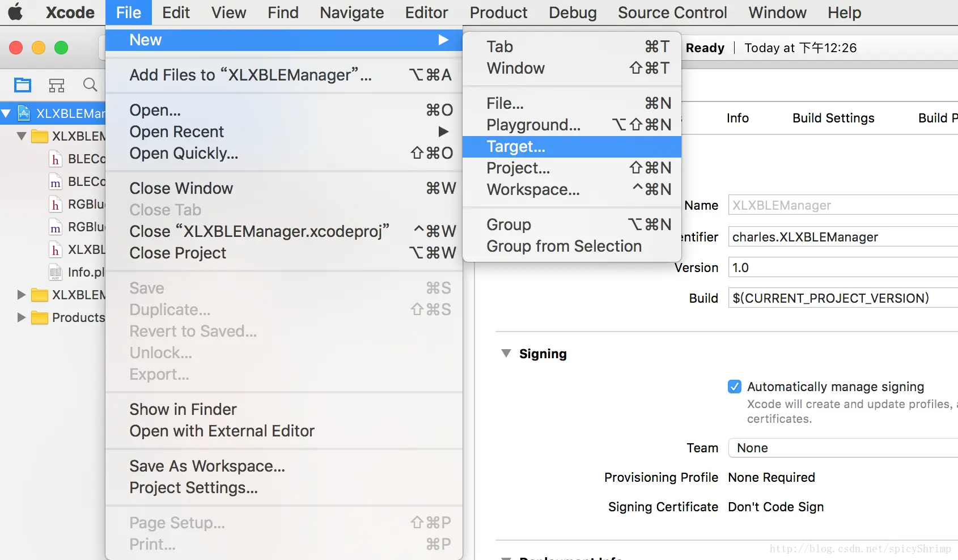
Task: Choose Target… from the New submenu
Action: 572,147
